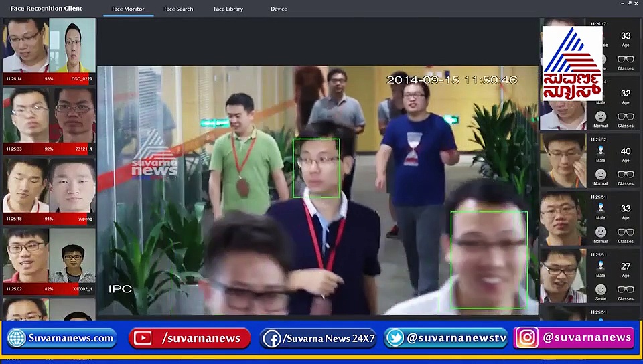Select the X10002_1 library photo thumbnail
Viewport: 643px width, 364px height.
tap(72, 256)
